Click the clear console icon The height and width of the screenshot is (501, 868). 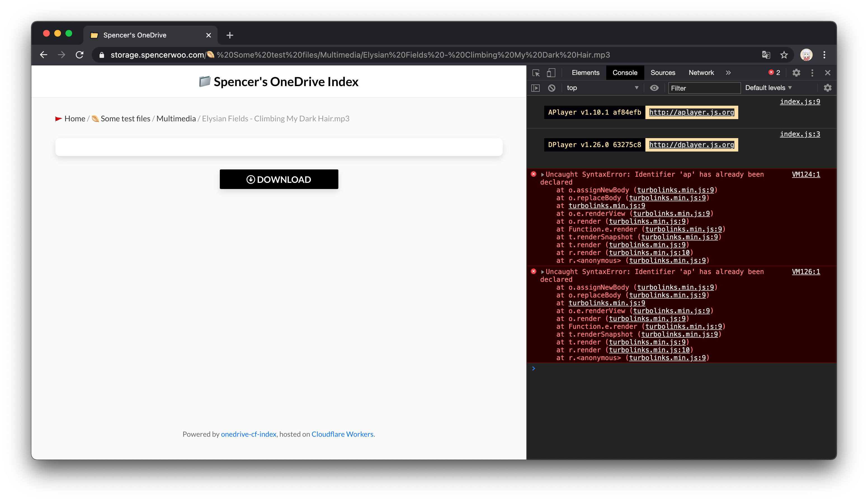(x=552, y=88)
